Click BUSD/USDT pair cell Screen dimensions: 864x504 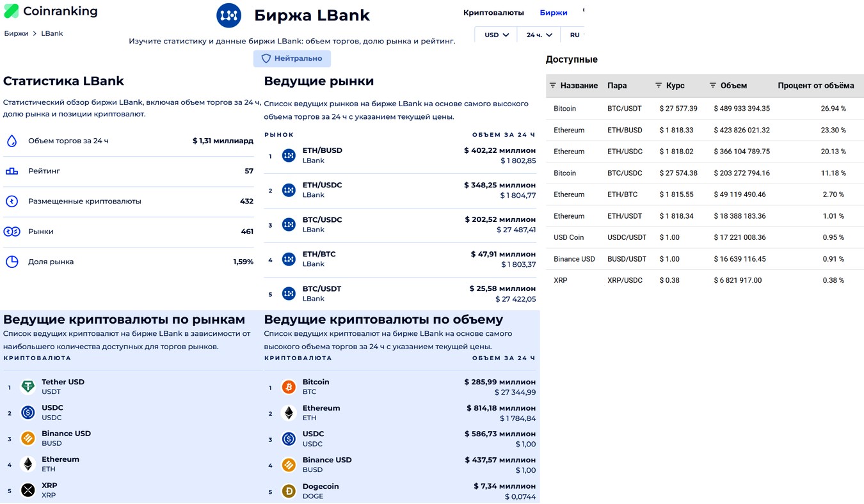coord(627,259)
